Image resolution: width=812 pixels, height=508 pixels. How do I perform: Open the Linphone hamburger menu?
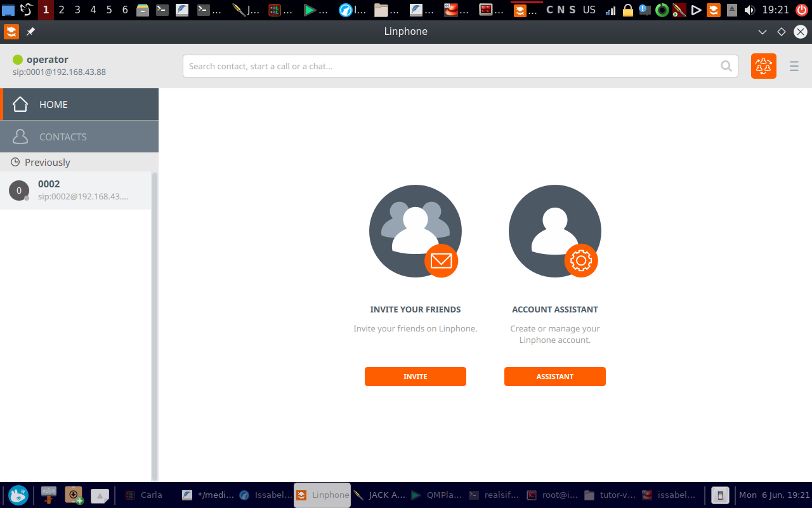point(794,66)
